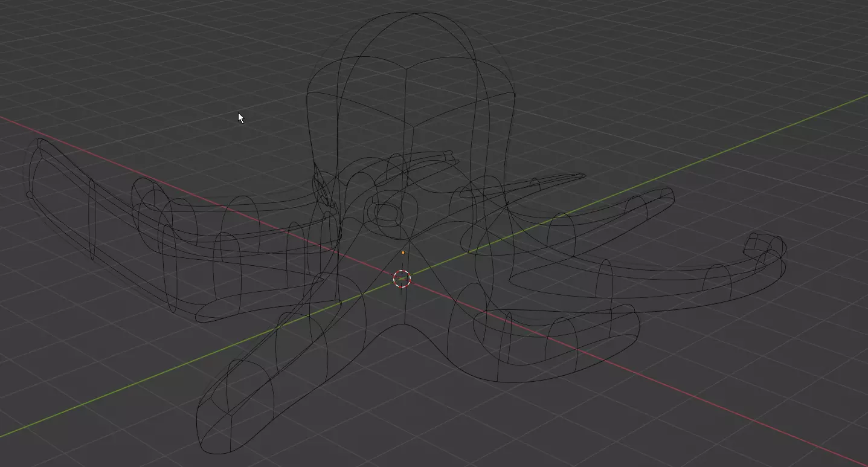Click the red-white 3D cursor circle
This screenshot has height=467, width=868.
click(x=402, y=279)
